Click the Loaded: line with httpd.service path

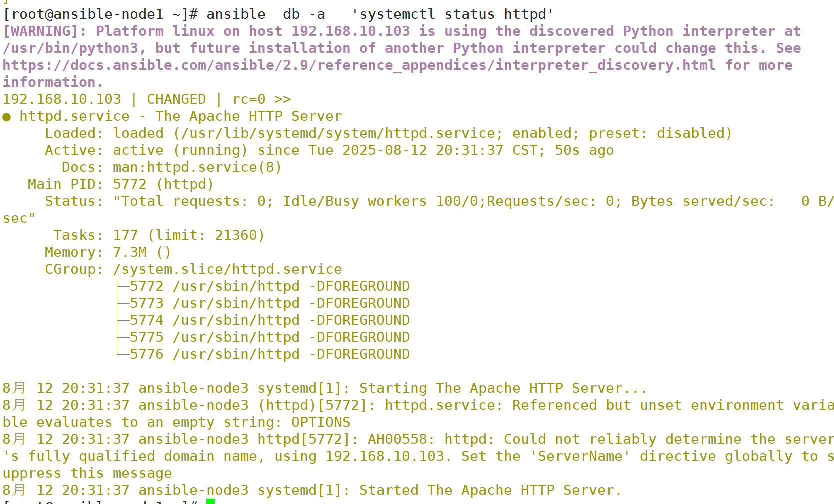click(388, 133)
